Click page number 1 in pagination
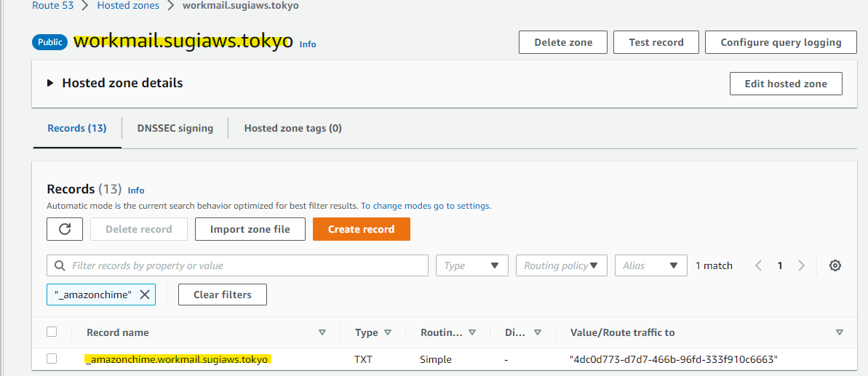The height and width of the screenshot is (376, 868). coord(779,265)
